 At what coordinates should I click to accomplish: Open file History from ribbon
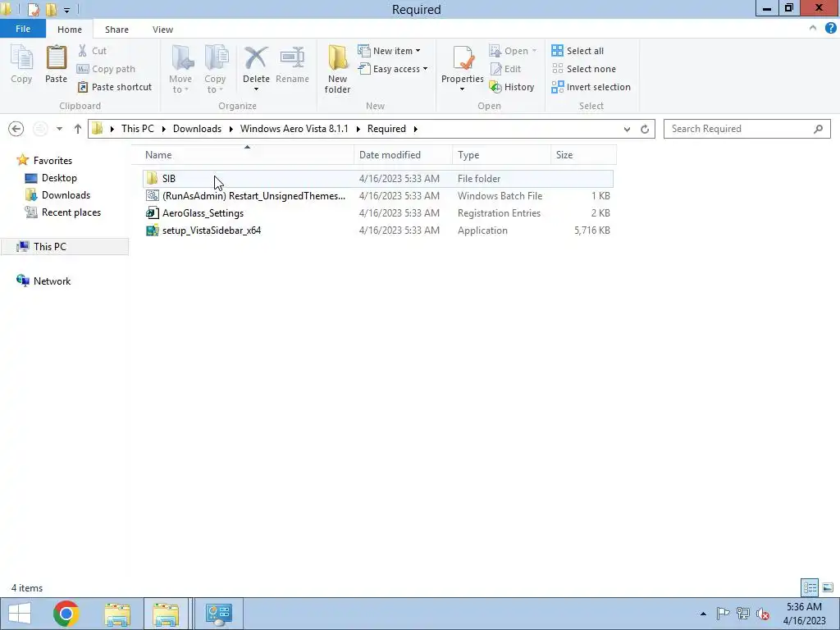point(512,87)
